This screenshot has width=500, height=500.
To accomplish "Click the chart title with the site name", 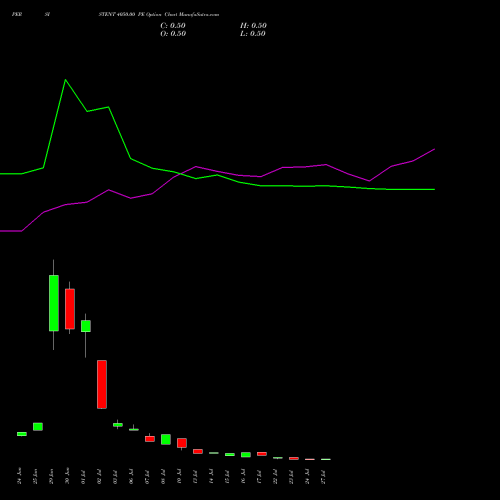I will click(x=159, y=15).
